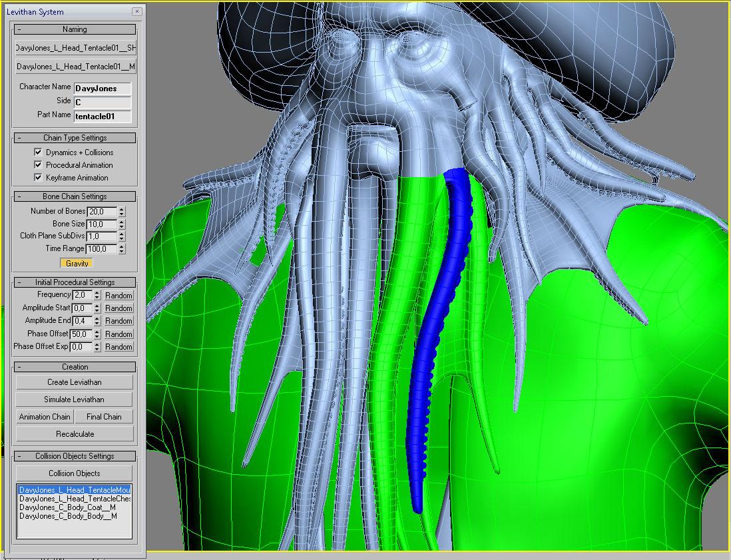Toggle the orange Gravity button
This screenshot has width=731, height=560.
(77, 264)
